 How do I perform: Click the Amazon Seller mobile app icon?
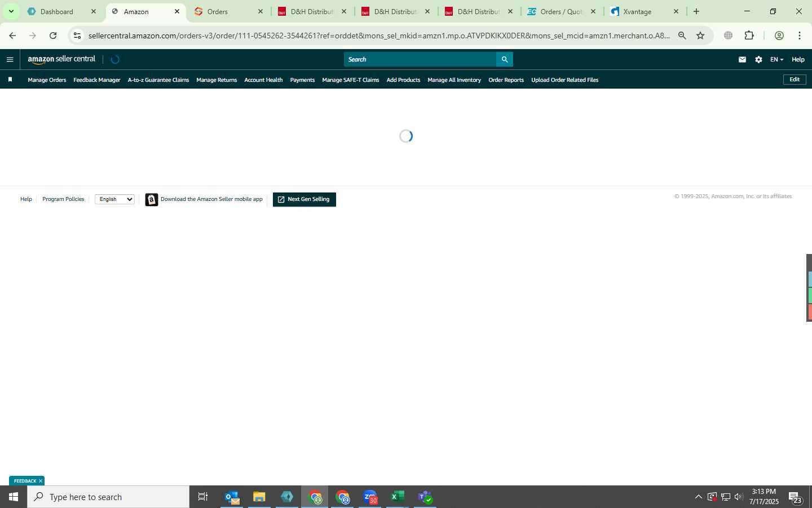(x=152, y=200)
